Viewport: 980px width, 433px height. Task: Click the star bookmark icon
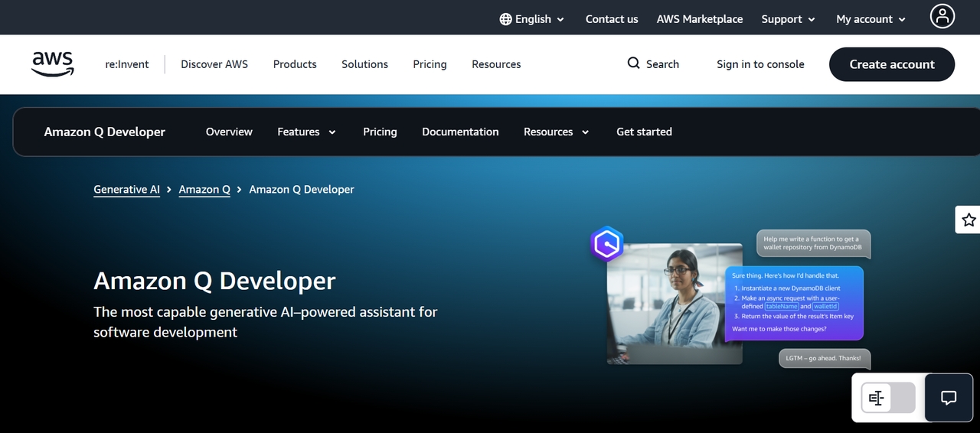point(969,220)
